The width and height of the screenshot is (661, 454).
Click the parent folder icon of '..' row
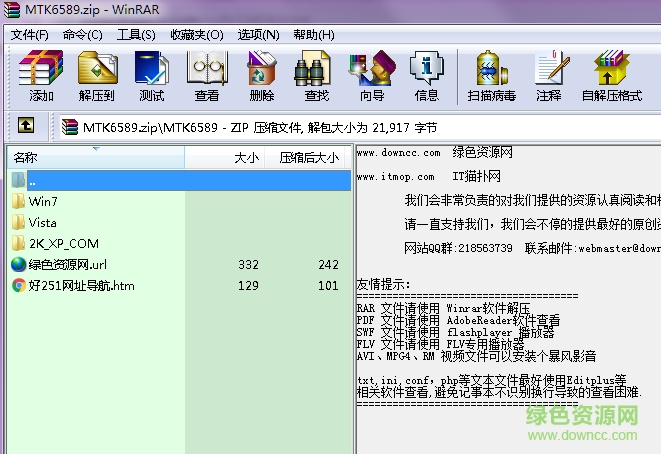(x=18, y=180)
